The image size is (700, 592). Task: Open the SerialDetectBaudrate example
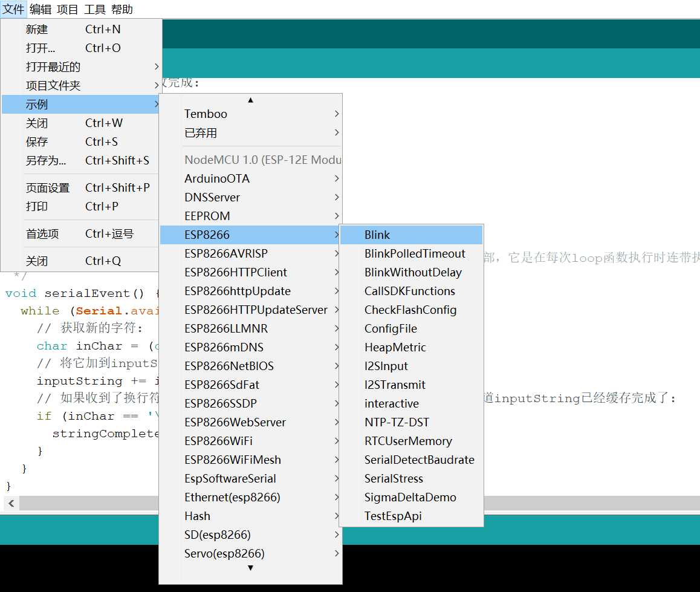point(411,460)
